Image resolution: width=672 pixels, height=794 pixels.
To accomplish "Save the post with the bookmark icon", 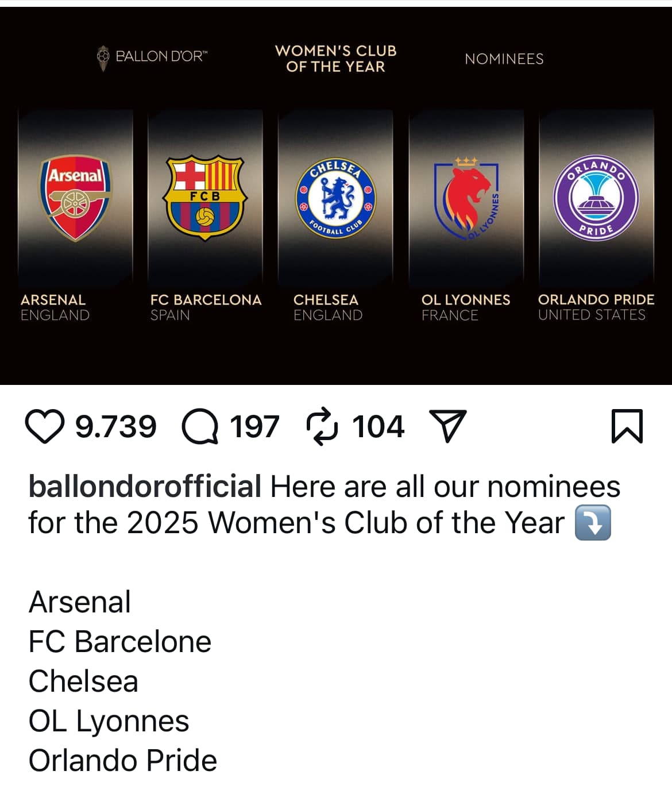I will pos(627,426).
